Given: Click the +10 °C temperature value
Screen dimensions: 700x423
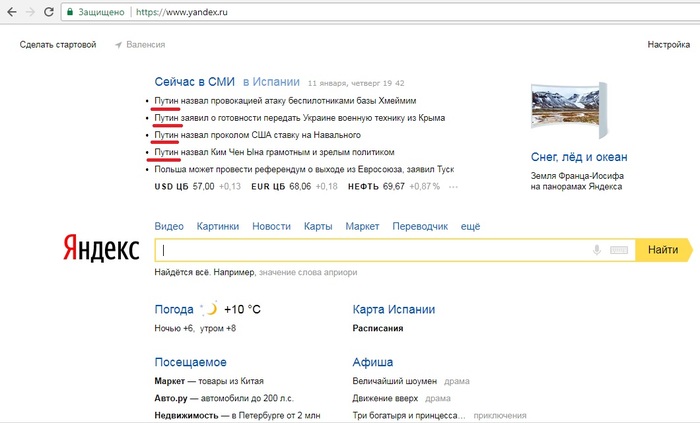Looking at the screenshot, I should (x=242, y=309).
